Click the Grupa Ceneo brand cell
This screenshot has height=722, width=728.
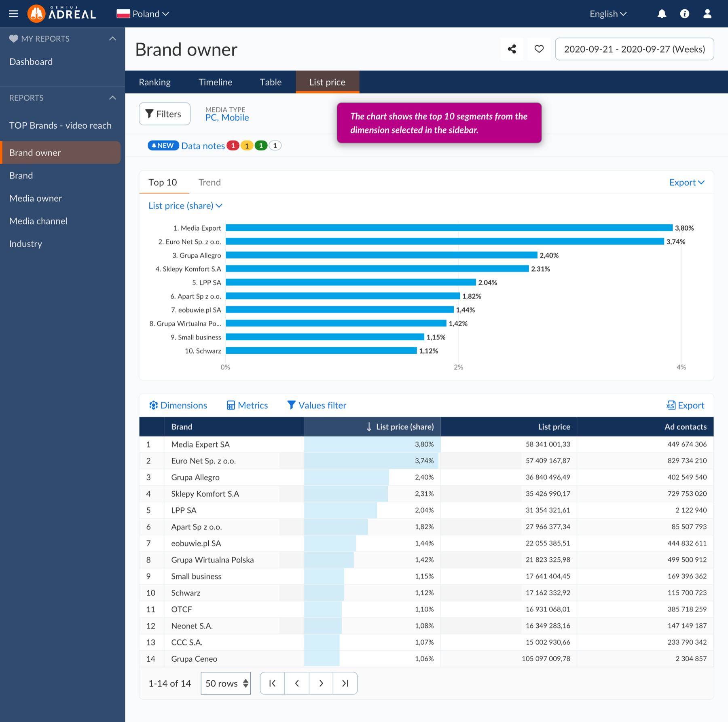coord(234,659)
